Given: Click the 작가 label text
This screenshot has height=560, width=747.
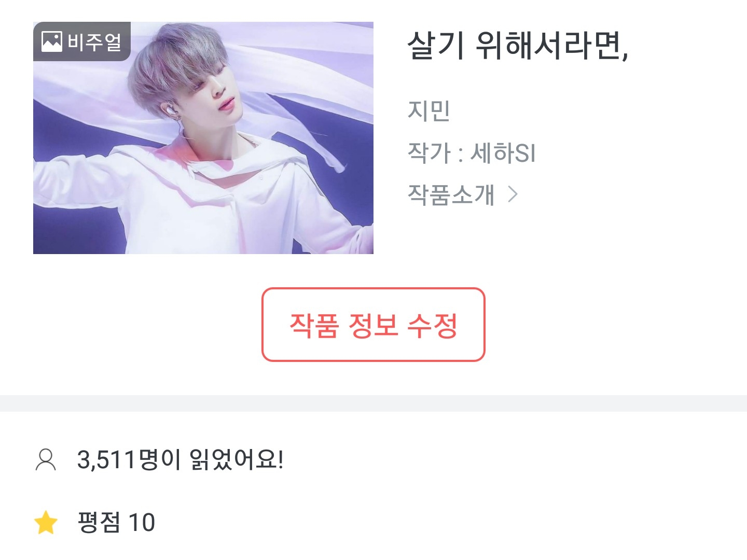Looking at the screenshot, I should (x=430, y=153).
